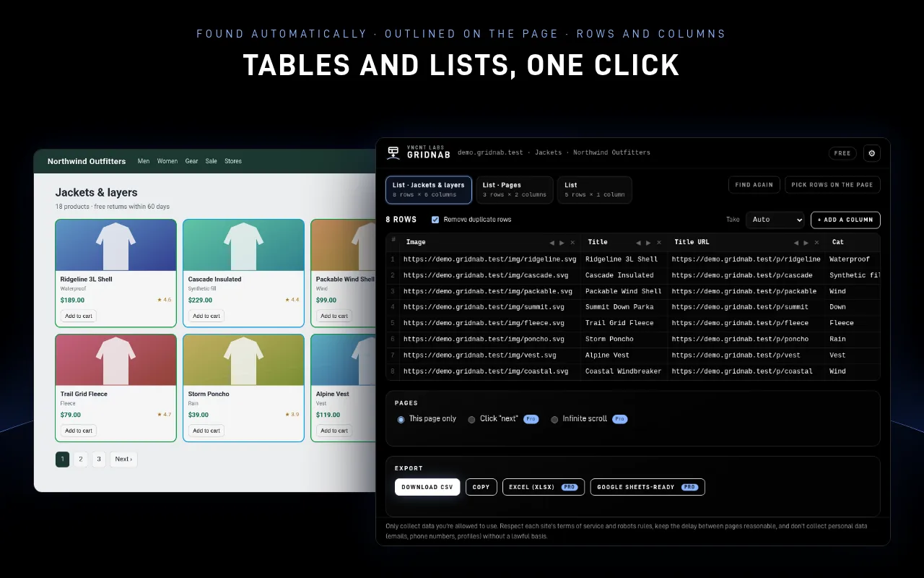This screenshot has width=924, height=578.
Task: Click the Gridnab logo icon
Action: pos(393,152)
